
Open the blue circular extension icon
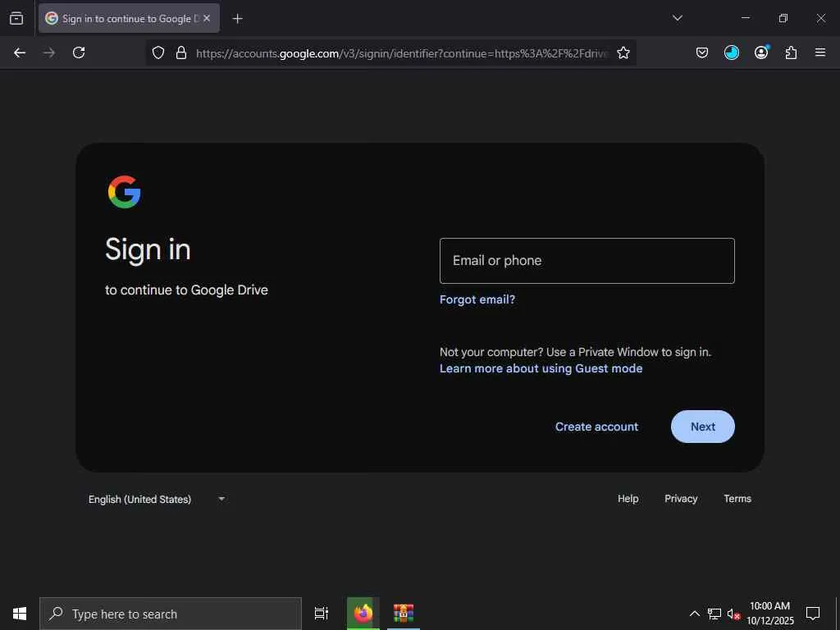click(x=731, y=52)
